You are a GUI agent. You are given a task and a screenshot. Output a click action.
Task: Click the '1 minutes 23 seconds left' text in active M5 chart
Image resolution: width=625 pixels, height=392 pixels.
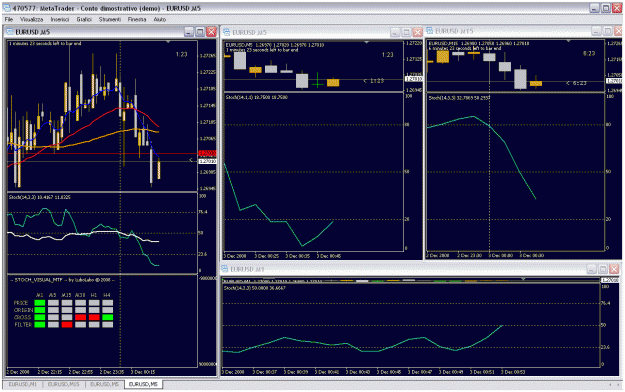[x=45, y=43]
